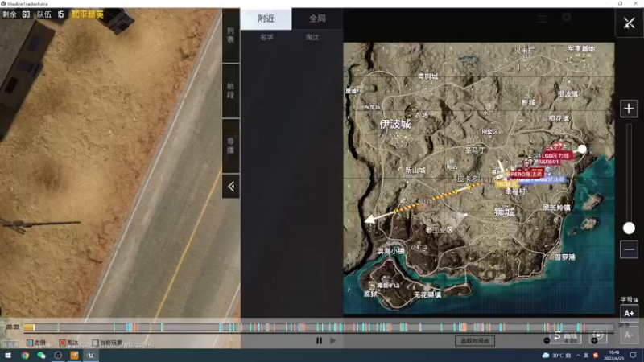644x362 pixels.
Task: Open OBS Studio from taskbar
Action: (x=58, y=355)
